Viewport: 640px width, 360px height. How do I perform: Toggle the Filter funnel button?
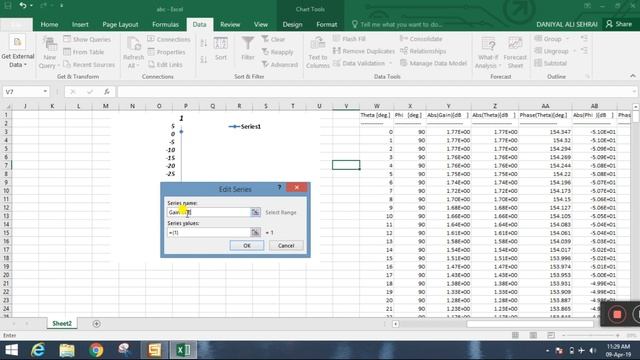tap(248, 48)
